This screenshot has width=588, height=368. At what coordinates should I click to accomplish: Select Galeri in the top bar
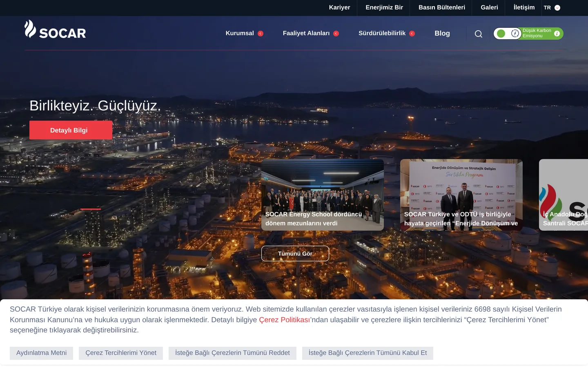[x=489, y=7]
